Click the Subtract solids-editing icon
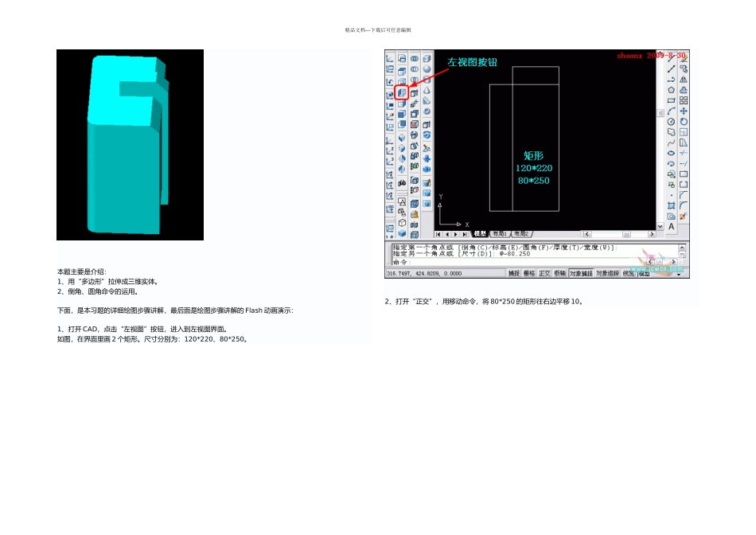Image resolution: width=756 pixels, height=535 pixels. (414, 69)
